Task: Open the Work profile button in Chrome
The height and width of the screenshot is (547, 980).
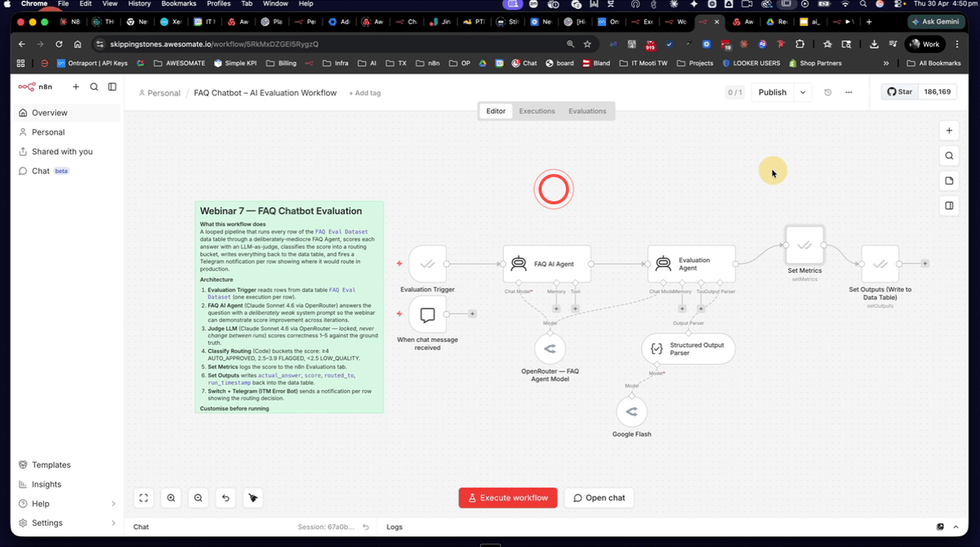Action: [924, 44]
